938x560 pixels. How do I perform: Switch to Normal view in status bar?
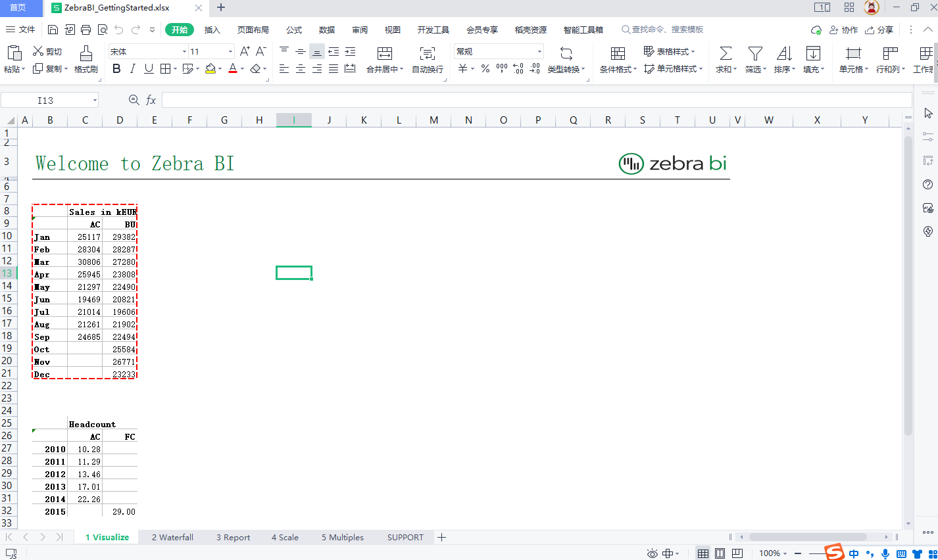pyautogui.click(x=703, y=553)
